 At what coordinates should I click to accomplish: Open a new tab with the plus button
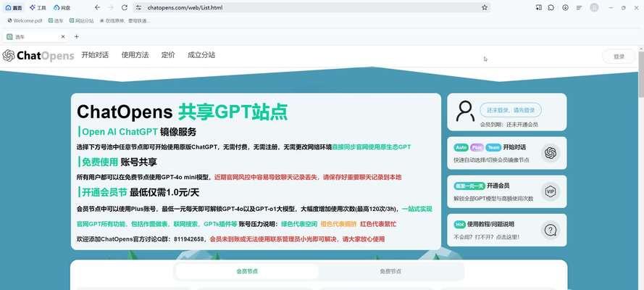tap(76, 36)
